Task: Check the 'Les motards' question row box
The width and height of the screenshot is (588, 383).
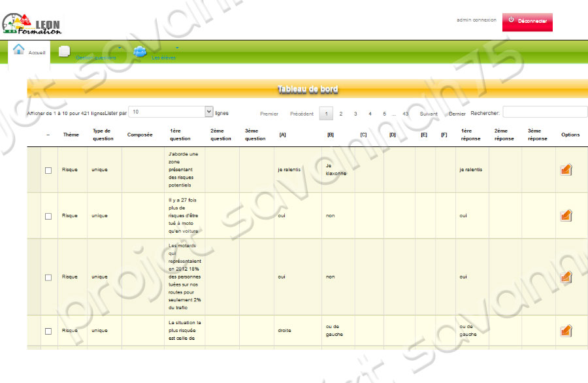Action: point(48,277)
